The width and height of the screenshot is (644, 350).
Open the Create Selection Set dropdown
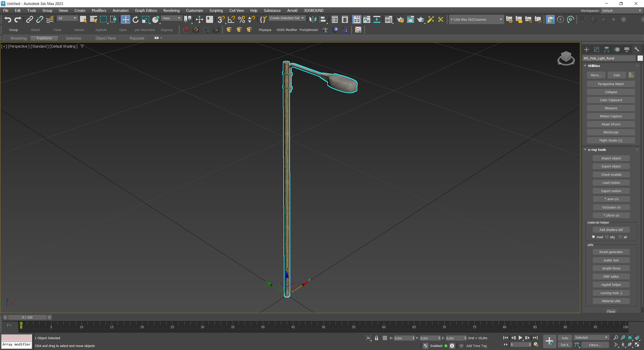tap(287, 18)
